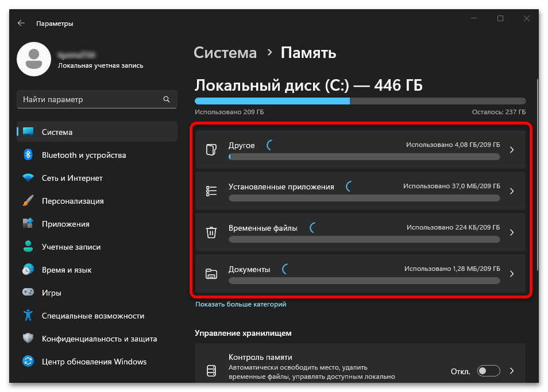
Task: Click the Время и язык globe clock icon
Action: 28,270
